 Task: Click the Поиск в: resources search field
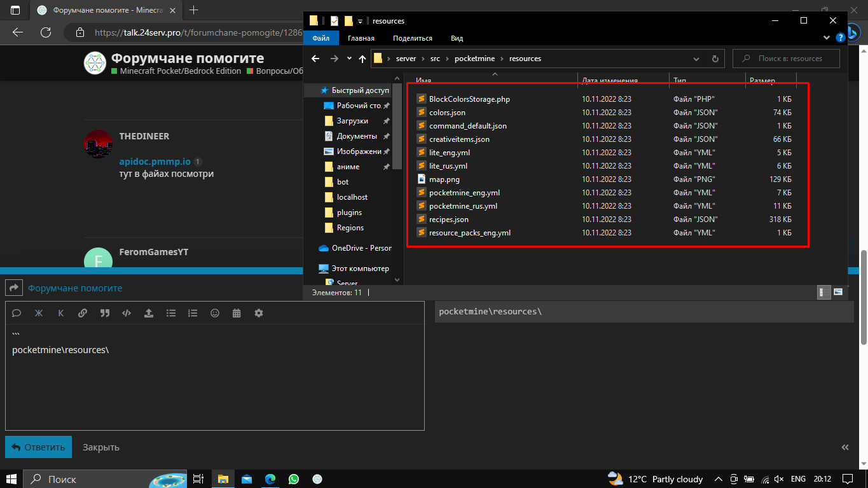coord(786,59)
